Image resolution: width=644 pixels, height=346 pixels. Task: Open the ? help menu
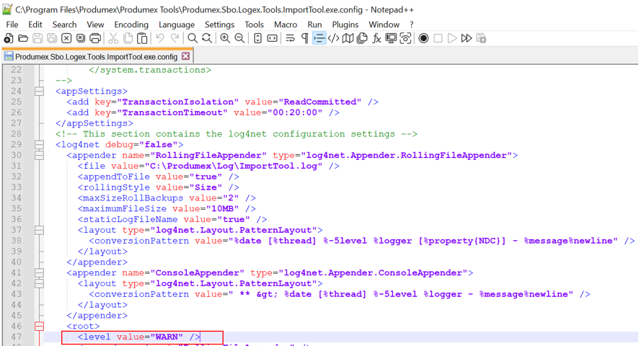click(412, 25)
